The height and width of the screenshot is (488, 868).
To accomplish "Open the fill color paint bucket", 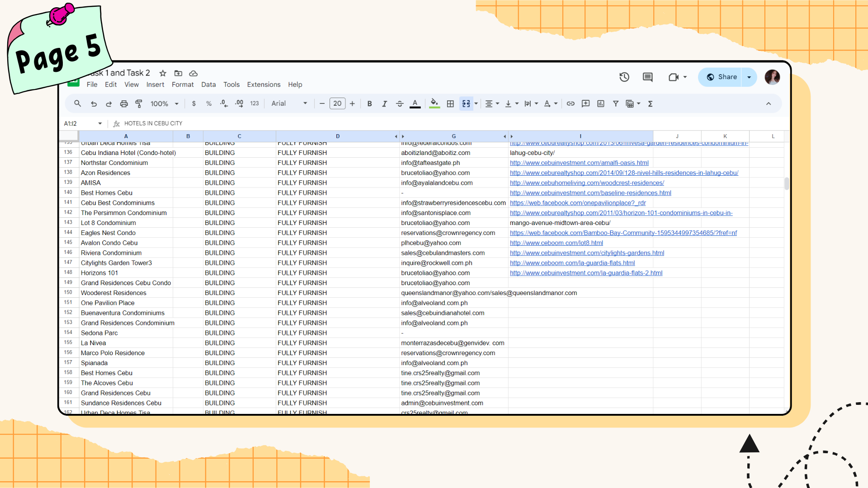I will pos(434,103).
